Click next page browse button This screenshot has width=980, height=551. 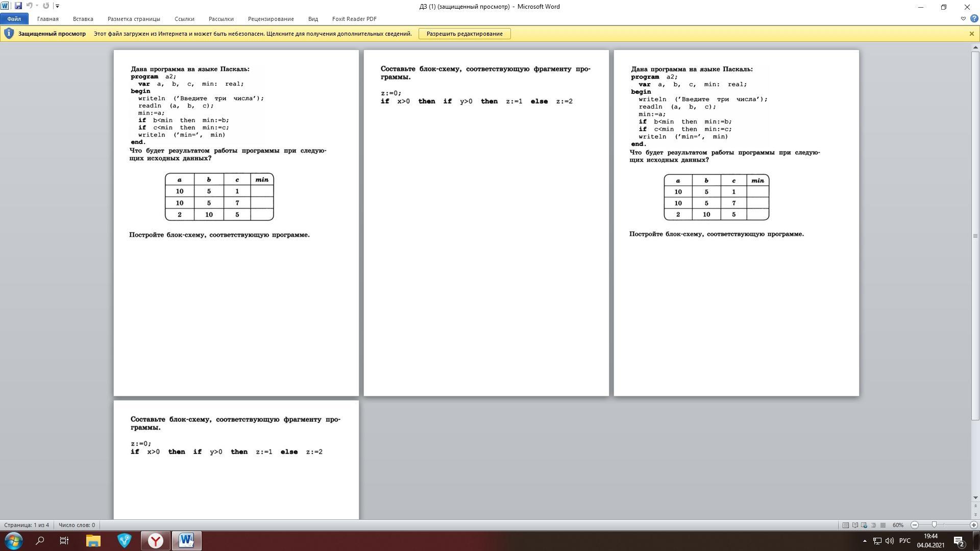coord(975,515)
